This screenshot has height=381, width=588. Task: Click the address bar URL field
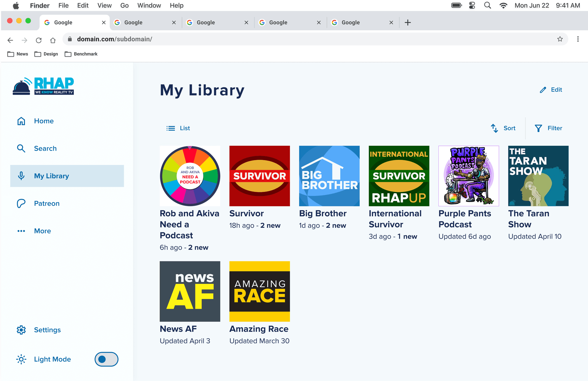(x=315, y=39)
